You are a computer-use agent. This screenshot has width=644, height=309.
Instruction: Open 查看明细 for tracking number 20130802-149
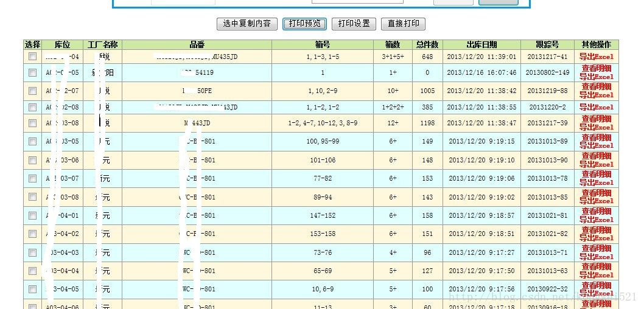point(597,69)
